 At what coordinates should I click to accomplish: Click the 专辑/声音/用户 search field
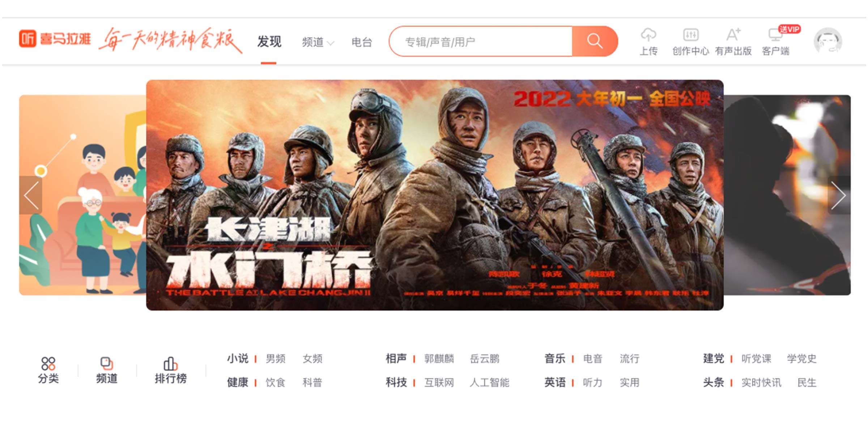pyautogui.click(x=481, y=42)
